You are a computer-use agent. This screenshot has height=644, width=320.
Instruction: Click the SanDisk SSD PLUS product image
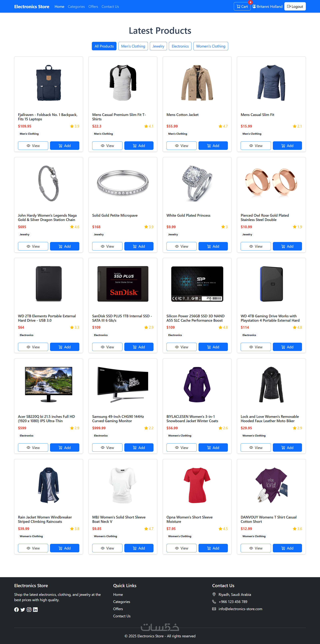coord(123,284)
